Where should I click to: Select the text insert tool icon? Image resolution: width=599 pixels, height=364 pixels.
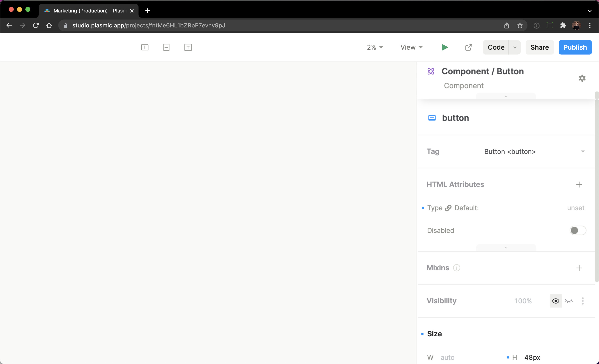pyautogui.click(x=188, y=47)
